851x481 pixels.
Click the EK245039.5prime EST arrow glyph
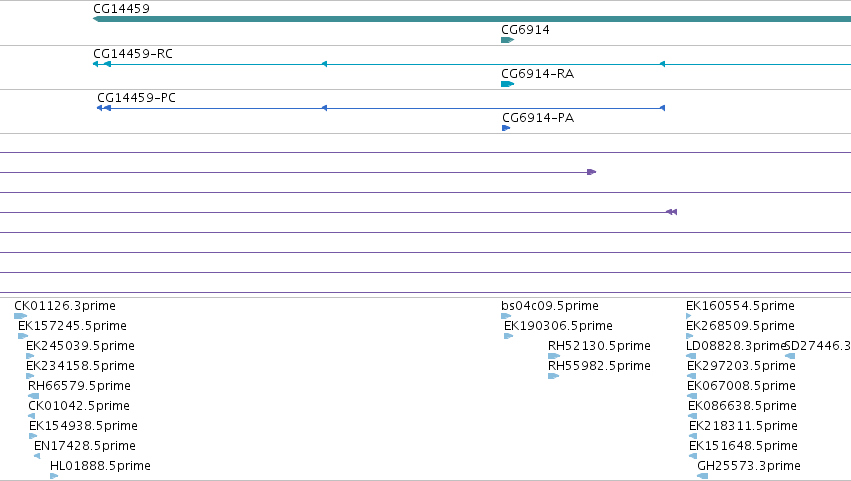point(30,356)
